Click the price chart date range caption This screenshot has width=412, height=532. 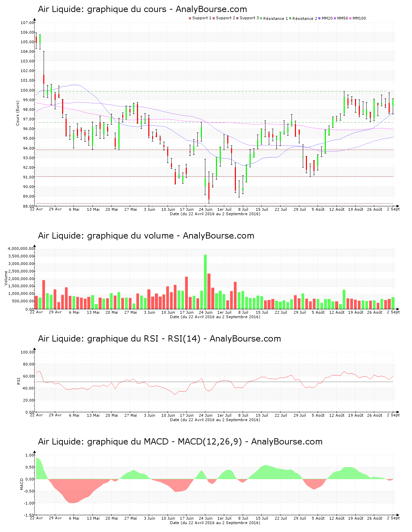[215, 214]
